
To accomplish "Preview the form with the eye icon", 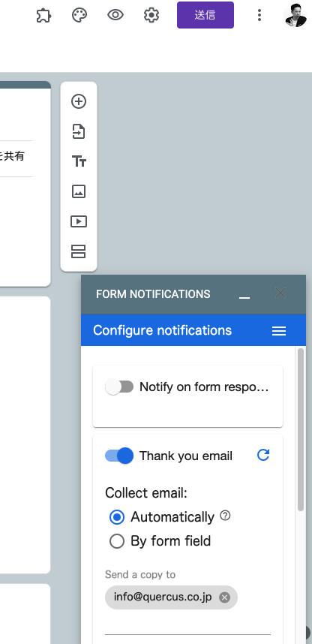I will (115, 16).
